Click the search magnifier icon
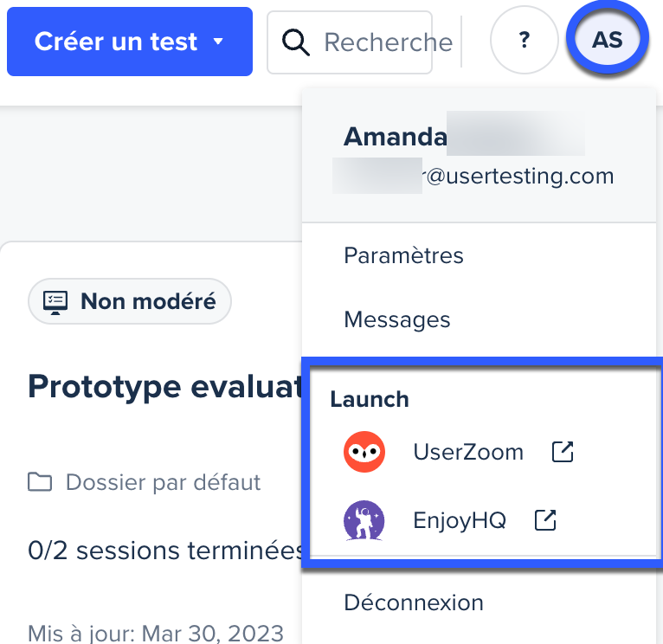Image resolution: width=663 pixels, height=644 pixels. coord(295,42)
